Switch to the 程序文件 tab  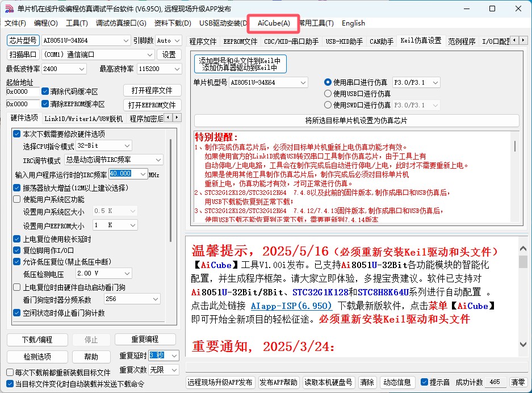(x=203, y=41)
